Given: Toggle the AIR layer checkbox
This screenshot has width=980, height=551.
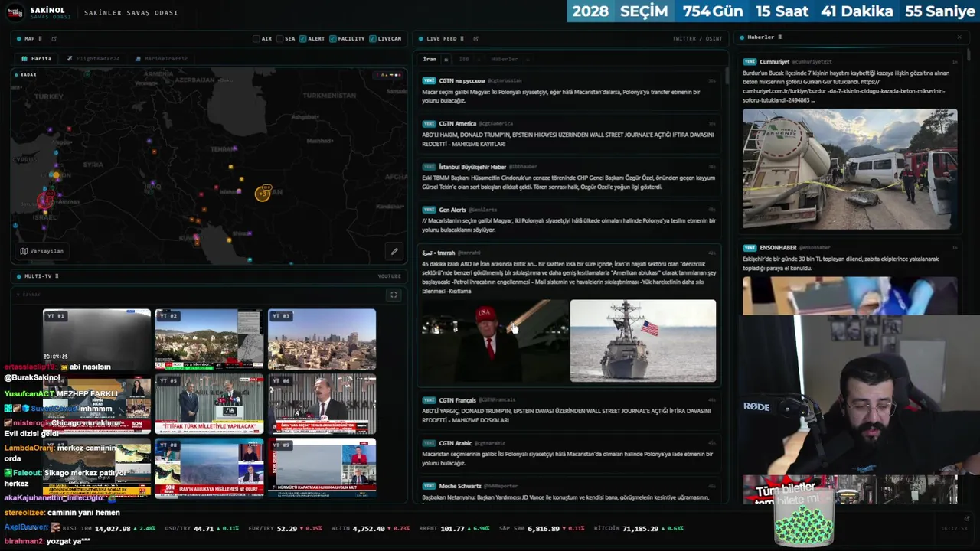Looking at the screenshot, I should pyautogui.click(x=256, y=38).
